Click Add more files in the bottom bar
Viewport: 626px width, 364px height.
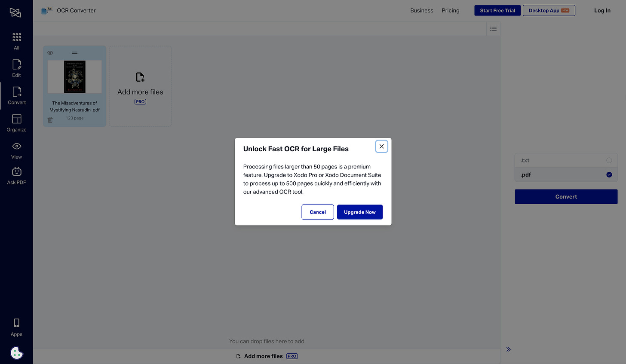(267, 356)
